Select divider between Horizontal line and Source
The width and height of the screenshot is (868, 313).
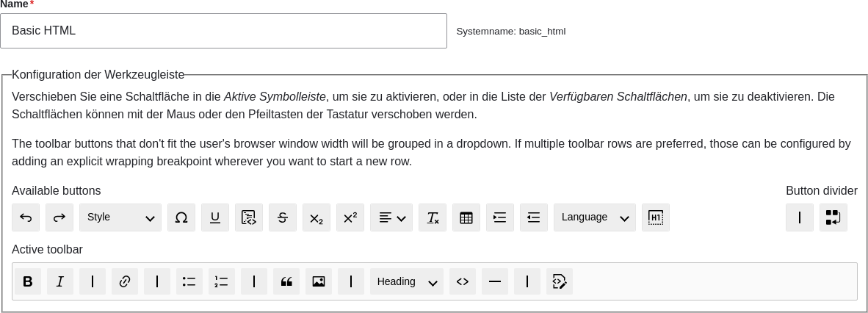tap(527, 281)
